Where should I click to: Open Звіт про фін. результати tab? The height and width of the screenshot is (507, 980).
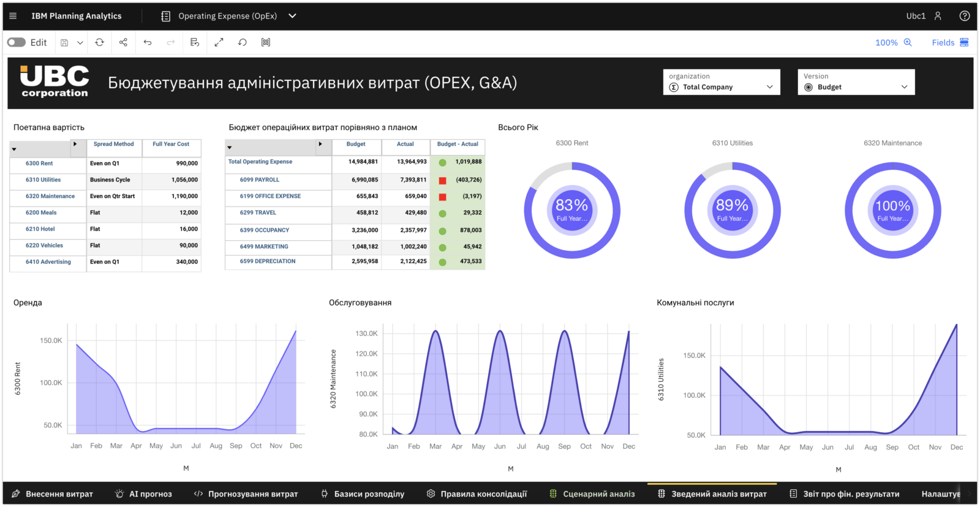(x=845, y=494)
